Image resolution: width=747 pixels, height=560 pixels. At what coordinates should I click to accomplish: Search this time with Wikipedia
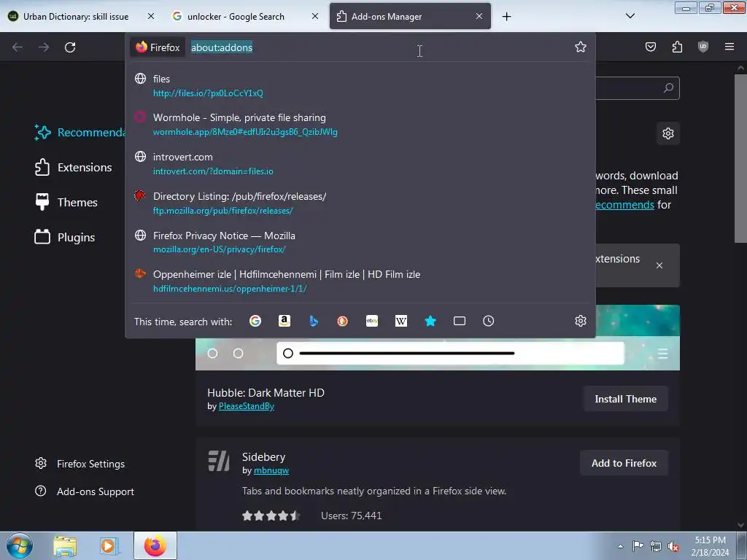(401, 321)
